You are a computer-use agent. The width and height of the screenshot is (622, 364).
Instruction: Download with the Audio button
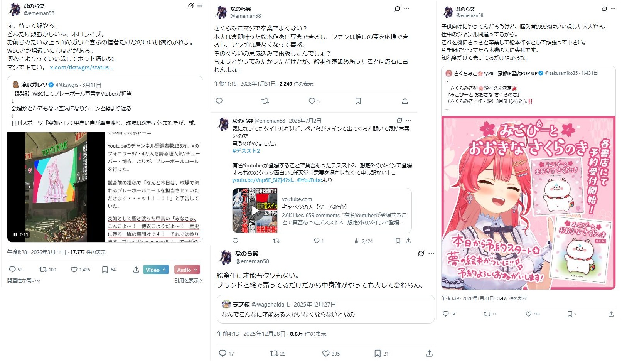point(187,270)
